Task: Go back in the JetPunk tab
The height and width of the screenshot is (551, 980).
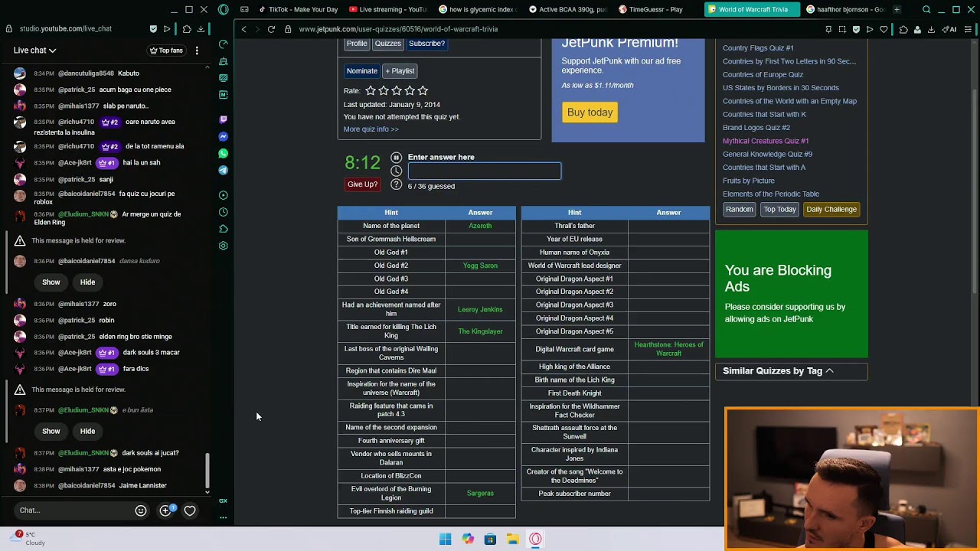Action: click(x=244, y=29)
